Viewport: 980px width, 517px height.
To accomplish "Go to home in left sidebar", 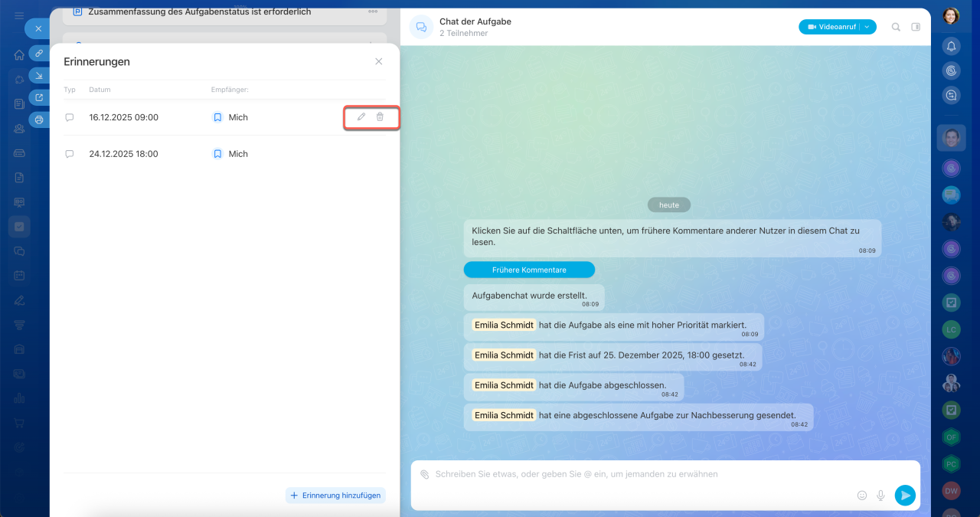I will [x=19, y=54].
